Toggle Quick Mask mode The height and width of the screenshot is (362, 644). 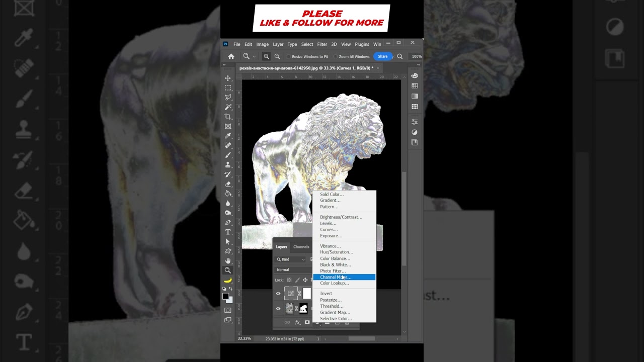click(x=228, y=310)
